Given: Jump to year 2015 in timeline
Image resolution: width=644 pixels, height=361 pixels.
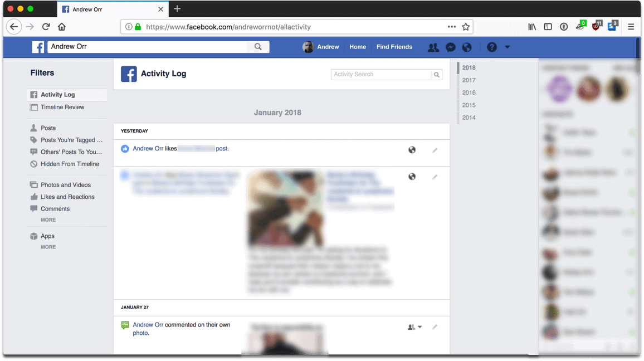Looking at the screenshot, I should pos(469,105).
